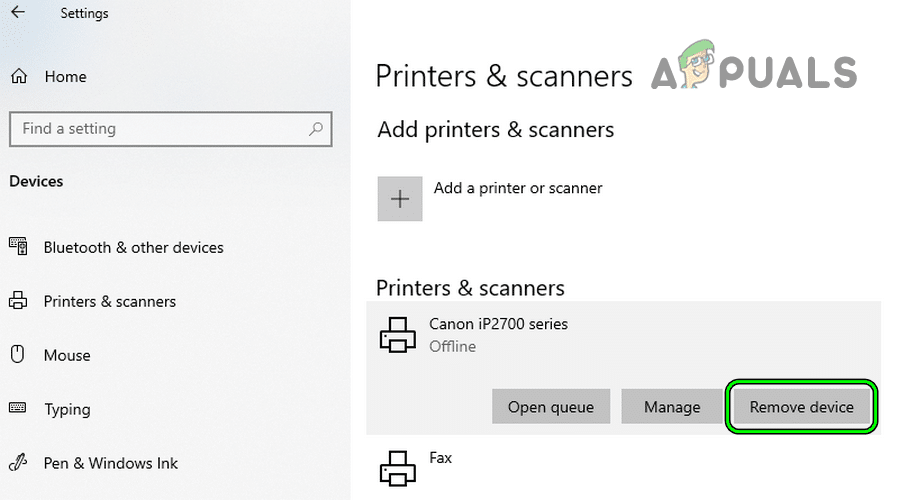
Task: Click the Typing keyboard icon
Action: click(18, 409)
